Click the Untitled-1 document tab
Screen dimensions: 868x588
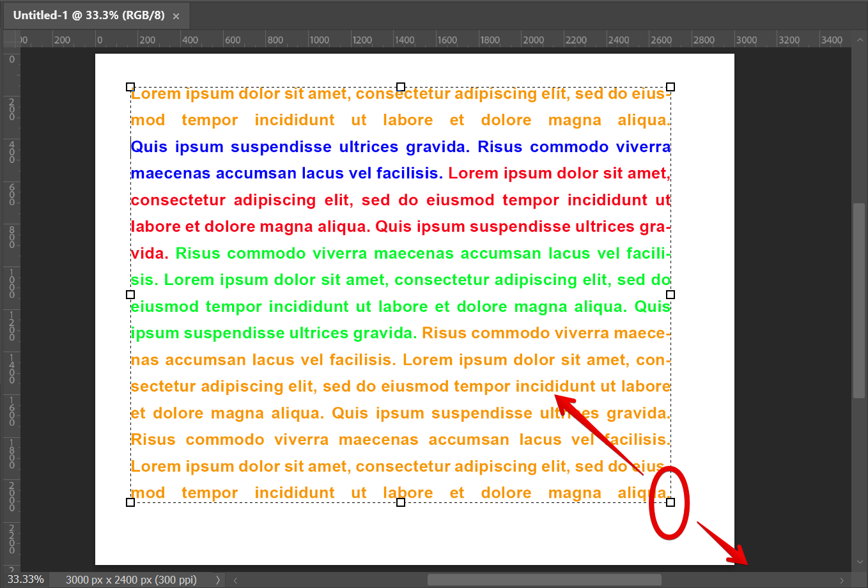88,15
